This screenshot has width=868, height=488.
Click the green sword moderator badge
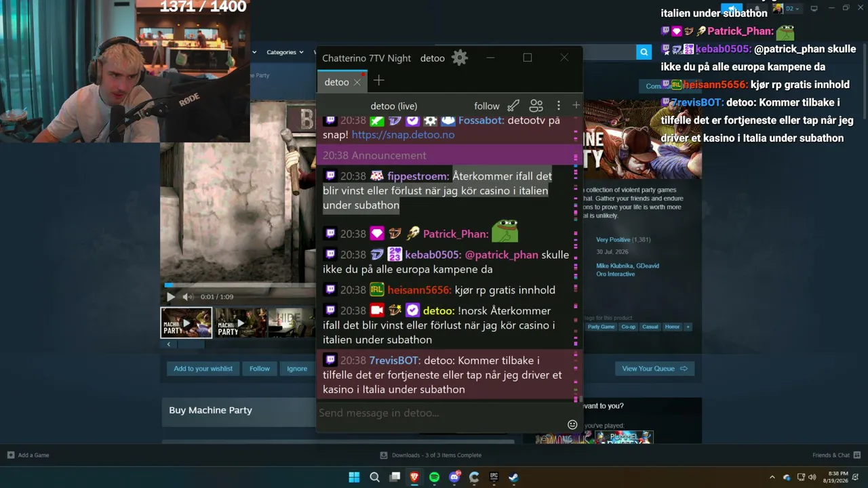coord(376,121)
